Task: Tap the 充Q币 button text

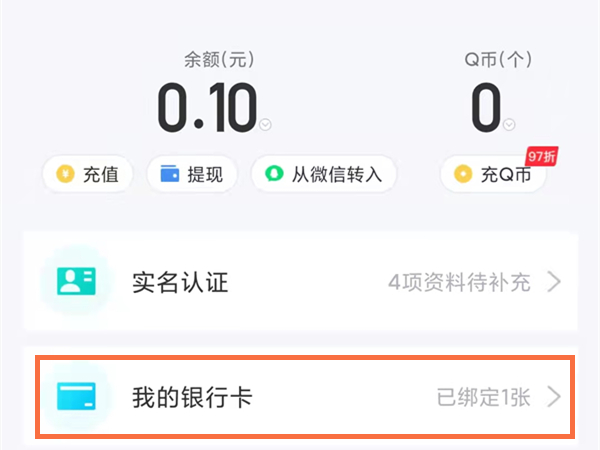Action: coord(506,175)
